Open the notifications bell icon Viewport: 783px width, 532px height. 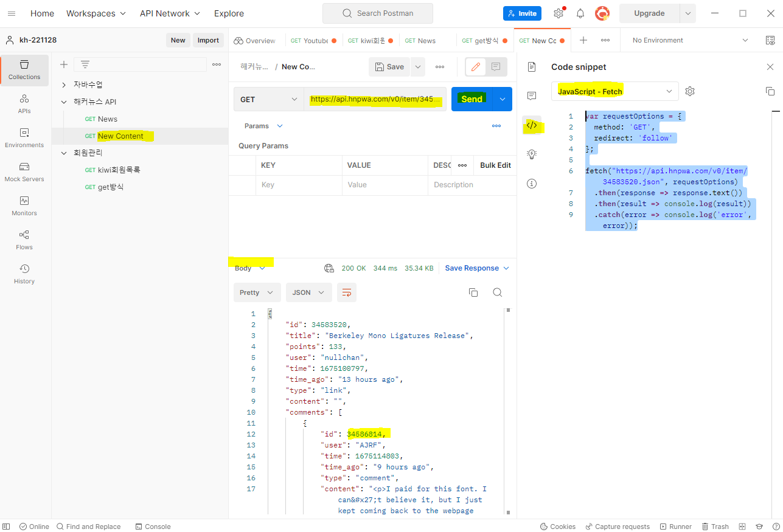click(580, 13)
